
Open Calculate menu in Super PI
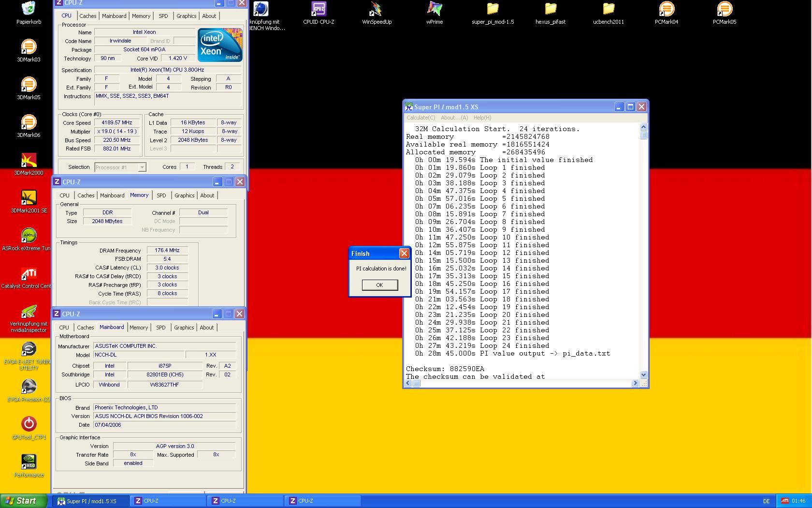[x=420, y=118]
